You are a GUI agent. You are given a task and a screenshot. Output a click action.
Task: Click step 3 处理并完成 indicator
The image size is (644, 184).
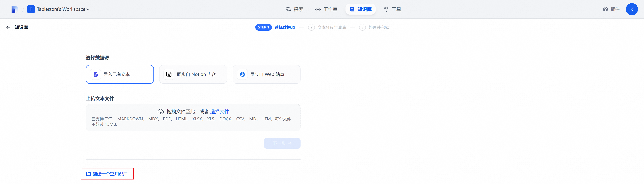[x=374, y=27]
